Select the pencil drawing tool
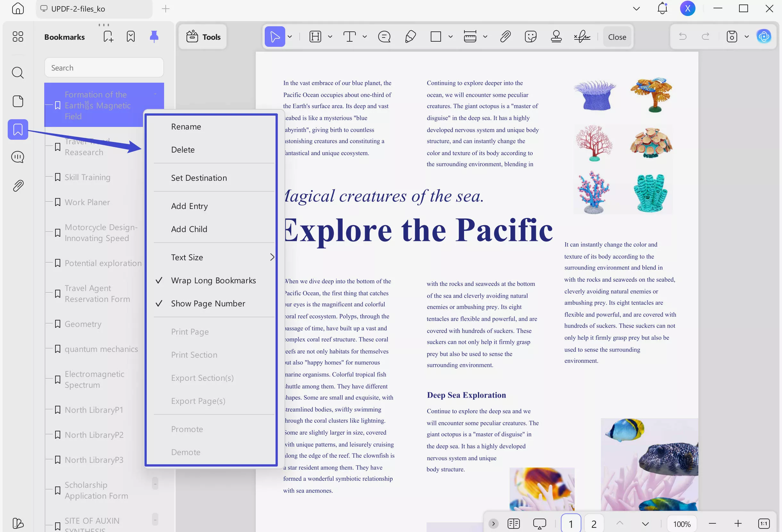 pos(410,36)
